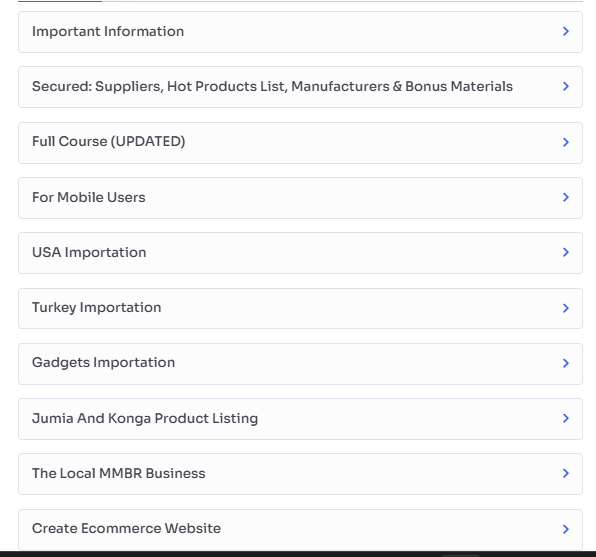Expand the Important Information section chevron

click(x=566, y=31)
